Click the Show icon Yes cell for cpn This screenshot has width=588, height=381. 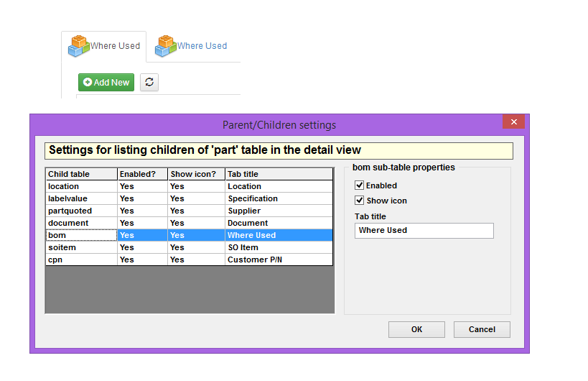196,260
